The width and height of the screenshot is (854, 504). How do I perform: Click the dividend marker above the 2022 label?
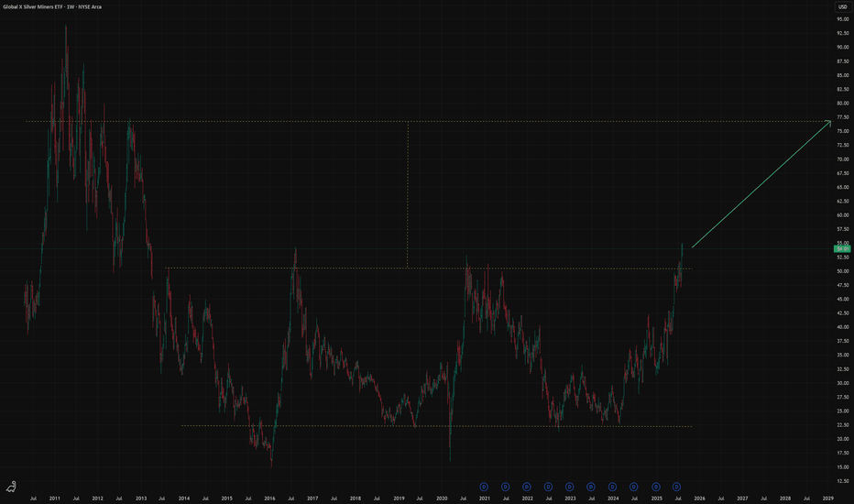(527, 487)
